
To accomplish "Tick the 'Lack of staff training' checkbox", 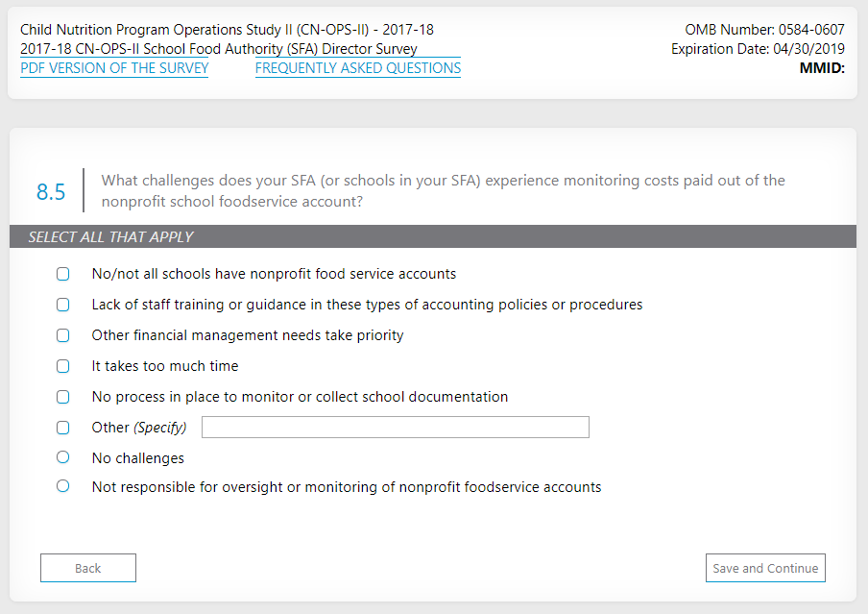I will (63, 305).
